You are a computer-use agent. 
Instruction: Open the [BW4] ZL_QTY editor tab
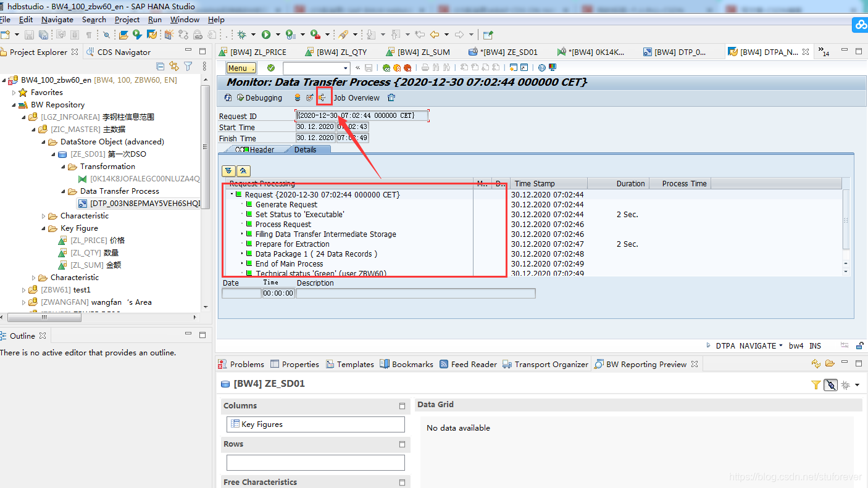[x=335, y=52]
